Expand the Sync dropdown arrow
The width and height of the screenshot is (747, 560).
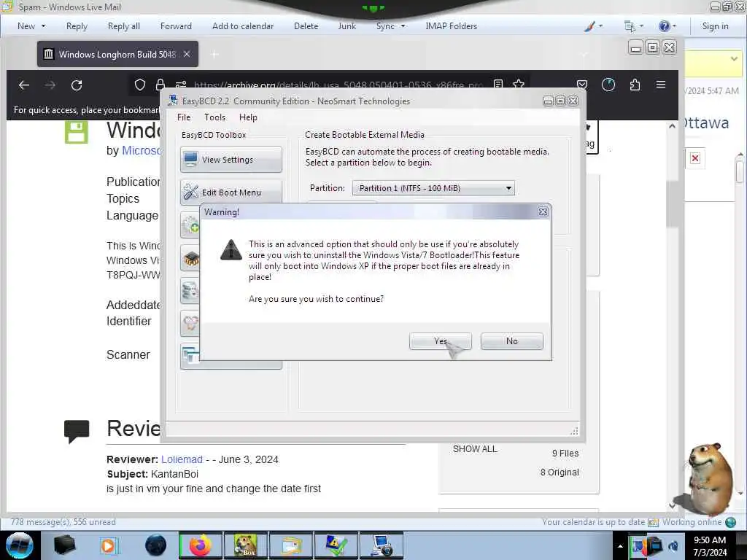pos(403,26)
